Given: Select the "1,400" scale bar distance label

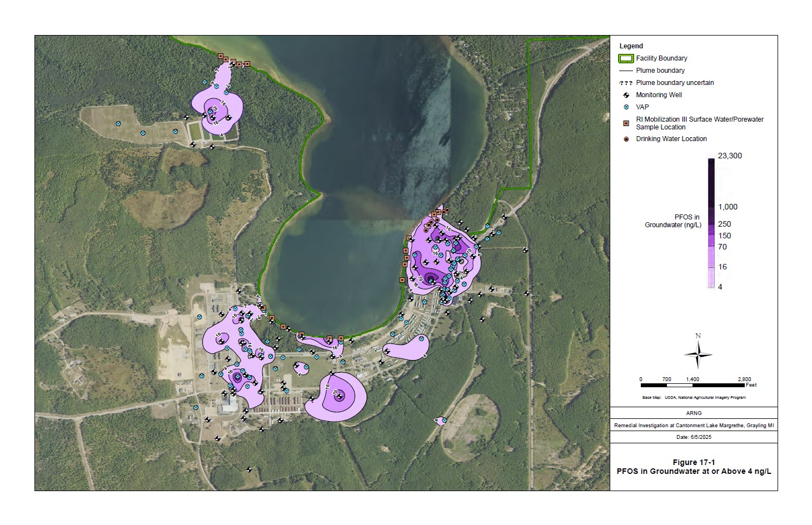Looking at the screenshot, I should tap(693, 379).
